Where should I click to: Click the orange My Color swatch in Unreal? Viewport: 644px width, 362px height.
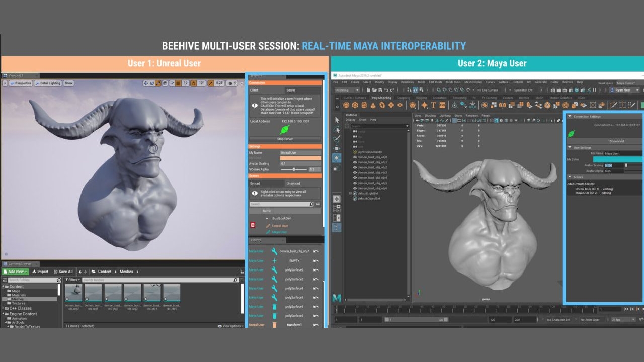click(300, 158)
